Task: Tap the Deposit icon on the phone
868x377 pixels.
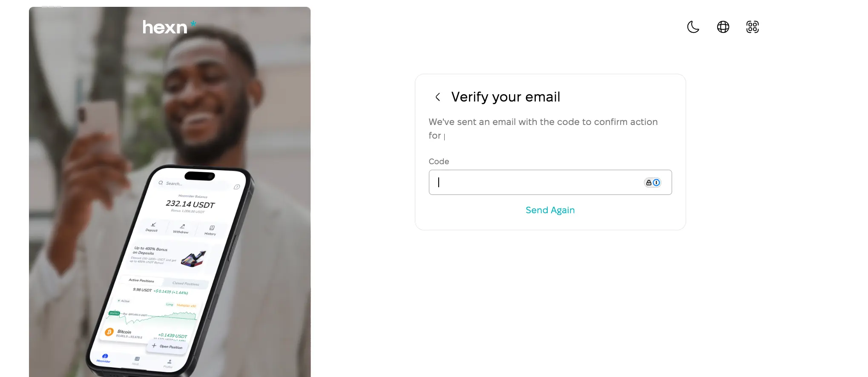Action: 152,226
